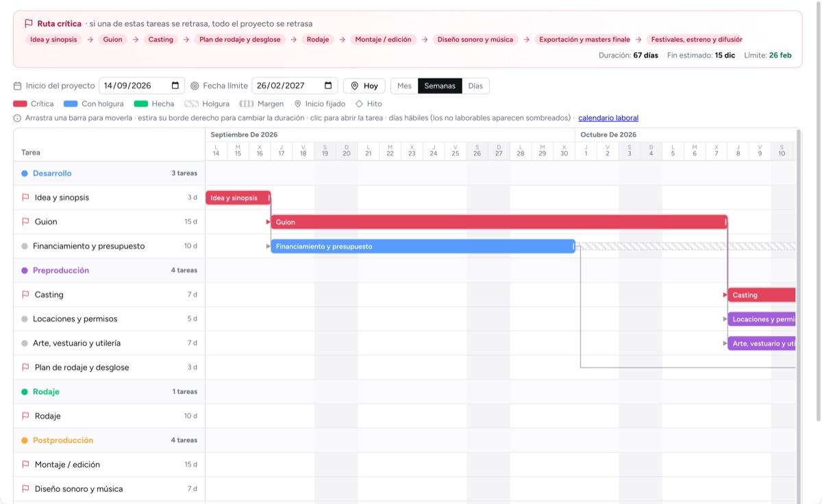Image resolution: width=822 pixels, height=504 pixels.
Task: Click the info icon before the Arrastra una barra hint
Action: coord(17,118)
